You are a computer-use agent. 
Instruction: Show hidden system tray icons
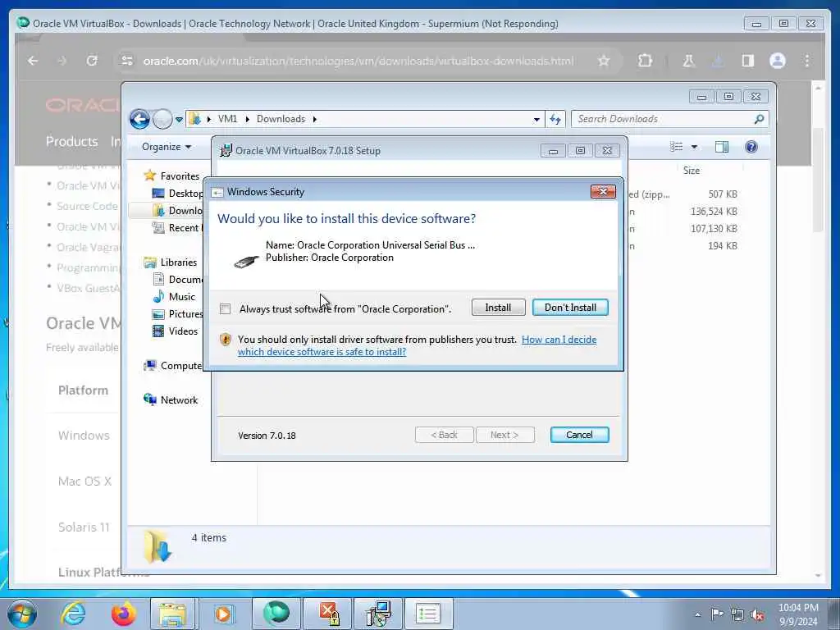pyautogui.click(x=697, y=615)
